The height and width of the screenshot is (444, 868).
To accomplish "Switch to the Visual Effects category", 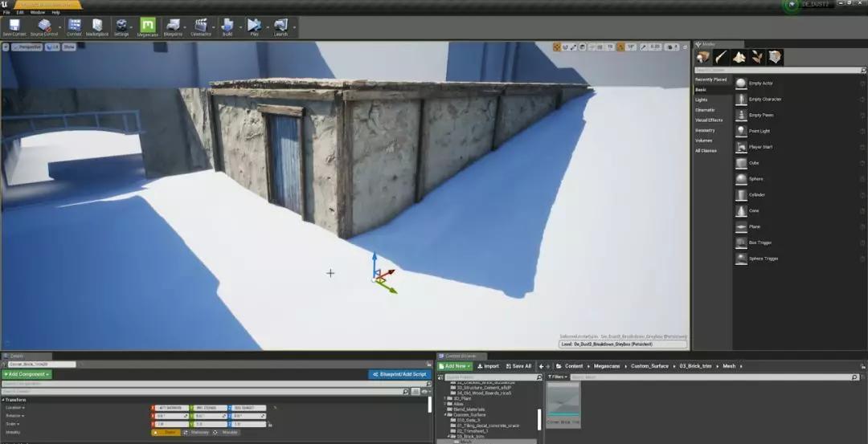I will tap(709, 120).
